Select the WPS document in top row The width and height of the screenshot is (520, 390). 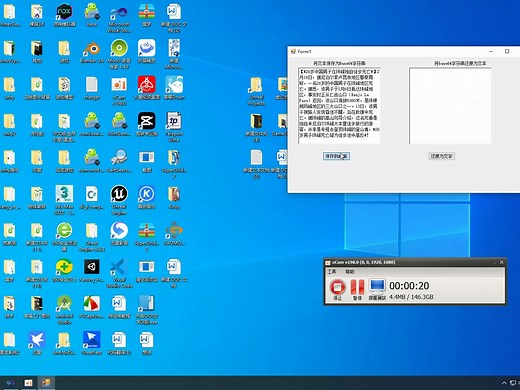click(x=174, y=12)
